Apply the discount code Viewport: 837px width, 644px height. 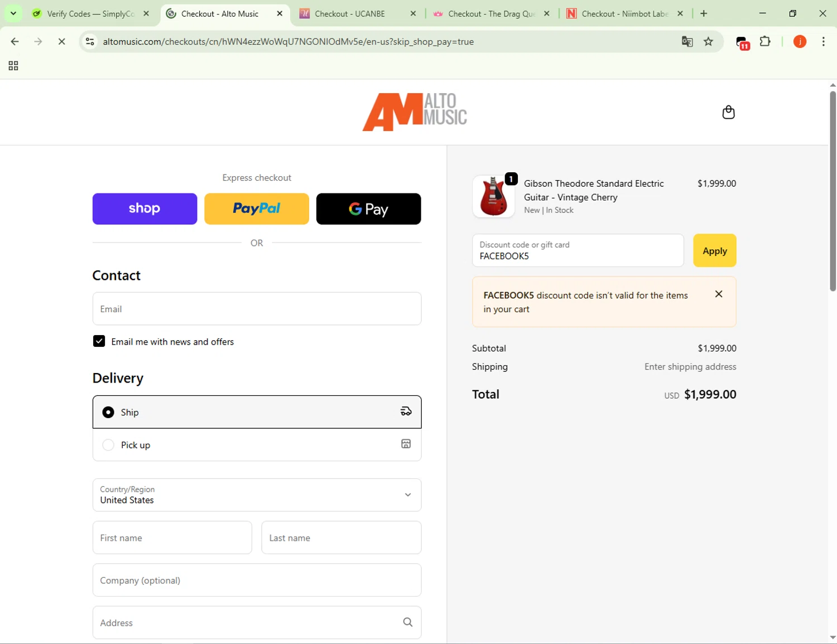tap(715, 250)
